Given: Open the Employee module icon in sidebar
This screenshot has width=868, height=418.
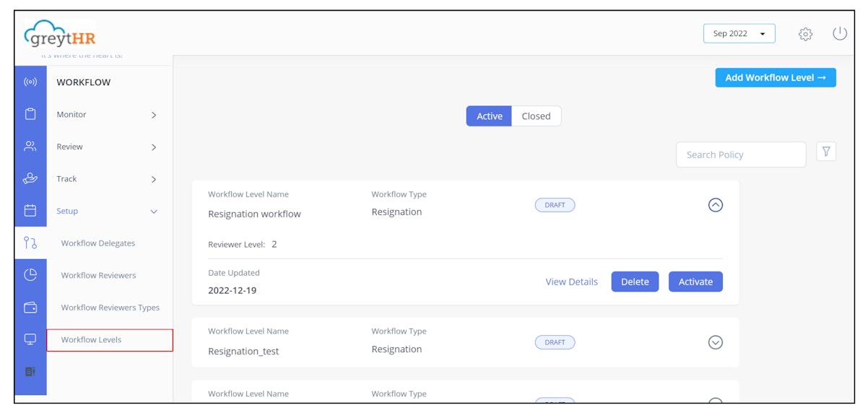Looking at the screenshot, I should tap(29, 147).
